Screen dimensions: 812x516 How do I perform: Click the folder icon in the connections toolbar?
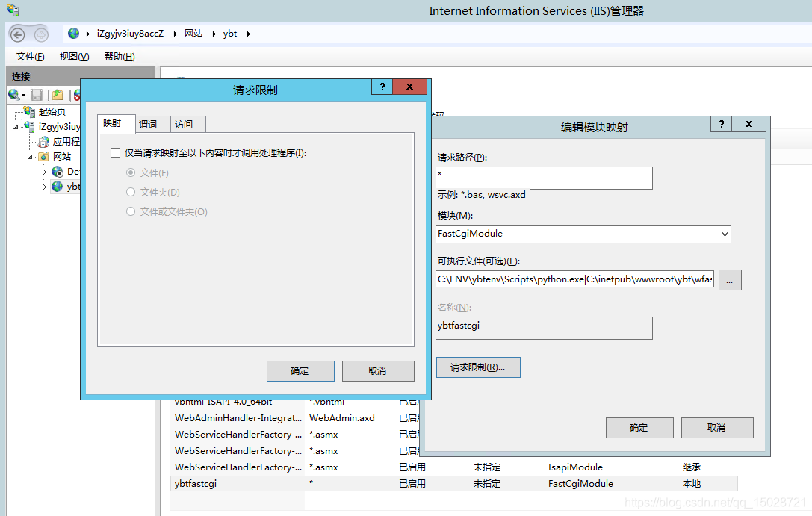click(x=57, y=94)
